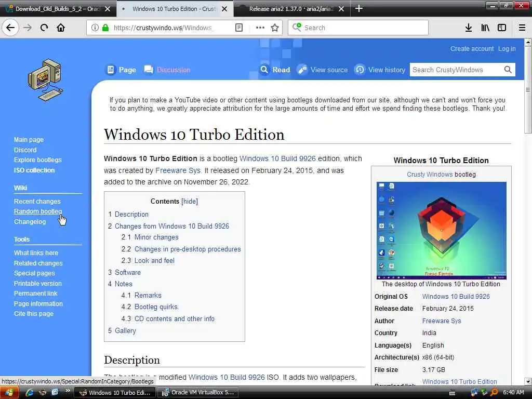The width and height of the screenshot is (532, 399).
Task: Open the Discussion tab
Action: pyautogui.click(x=168, y=70)
